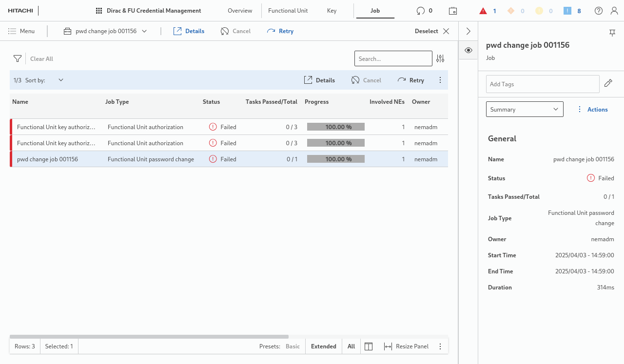Viewport: 624px width, 364px height.
Task: Open the help question mark icon
Action: (599, 11)
